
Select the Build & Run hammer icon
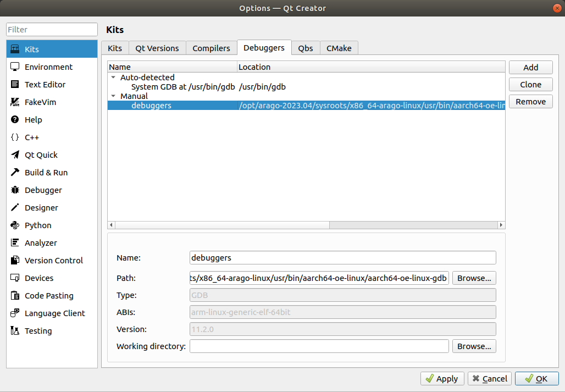(15, 173)
